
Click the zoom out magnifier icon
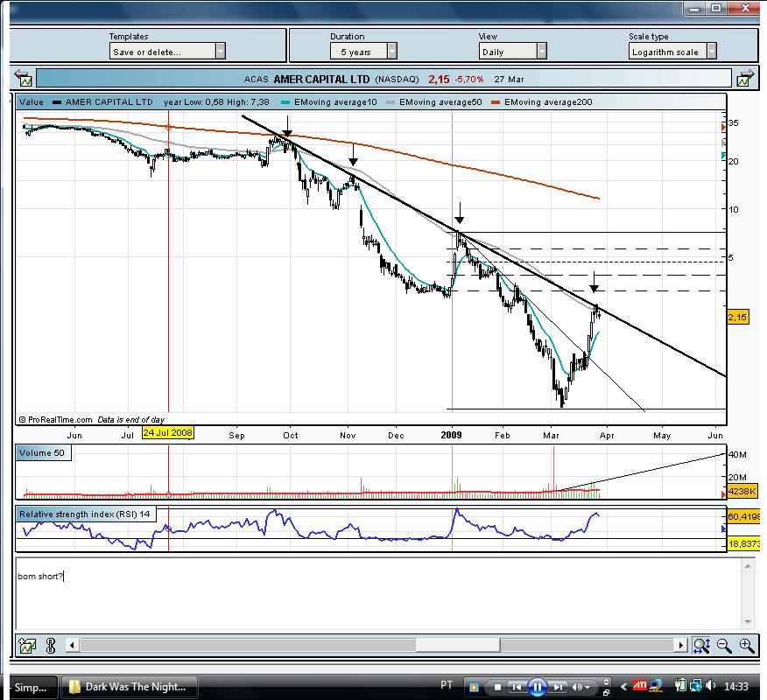(724, 646)
